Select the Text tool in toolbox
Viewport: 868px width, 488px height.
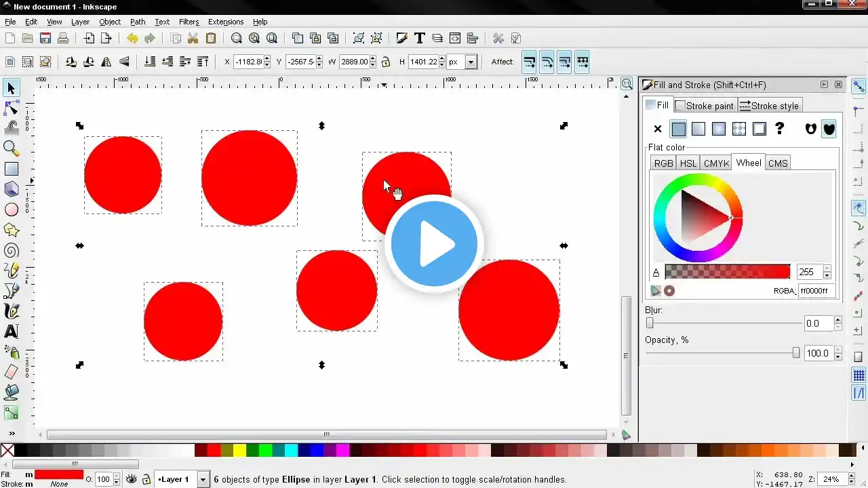[x=11, y=331]
